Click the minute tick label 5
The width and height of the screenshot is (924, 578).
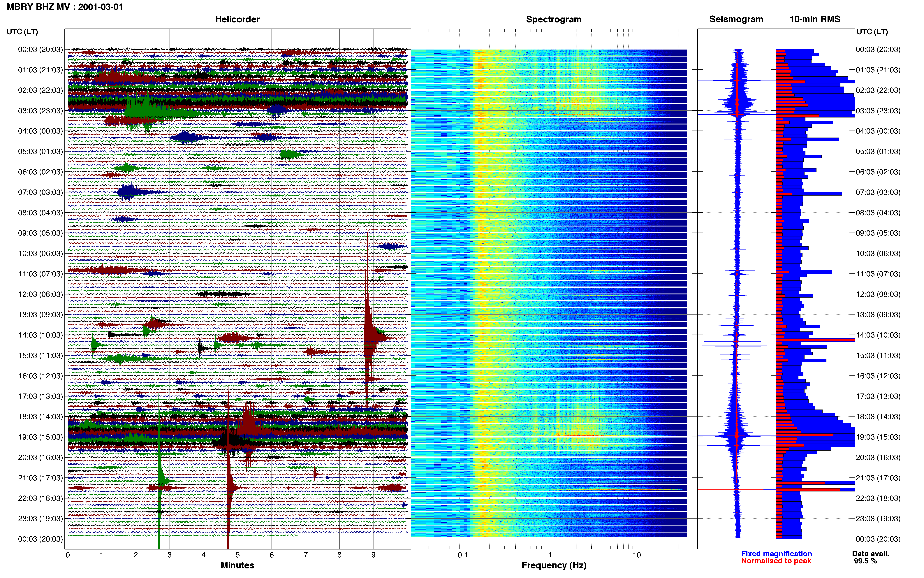click(237, 555)
